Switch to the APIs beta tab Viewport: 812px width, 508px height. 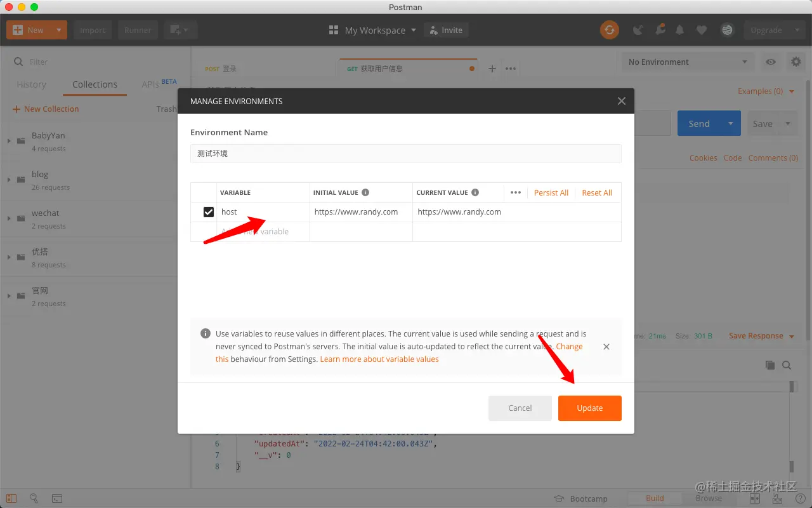tap(159, 84)
